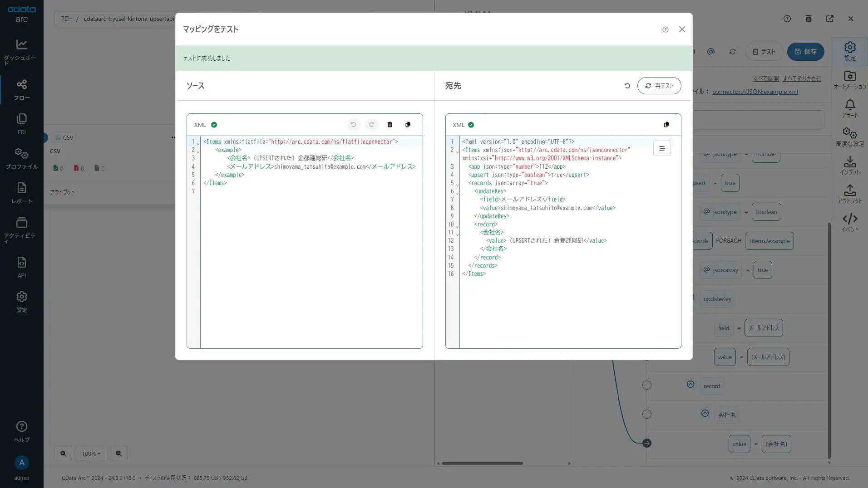This screenshot has width=868, height=488.
Task: Open the Automation (オートメーション) tab
Action: 850,80
